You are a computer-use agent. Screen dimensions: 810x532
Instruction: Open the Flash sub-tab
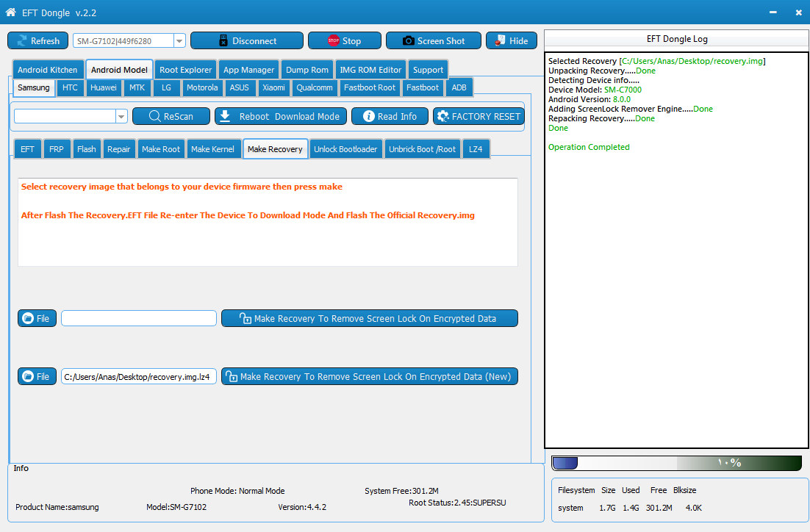point(86,149)
